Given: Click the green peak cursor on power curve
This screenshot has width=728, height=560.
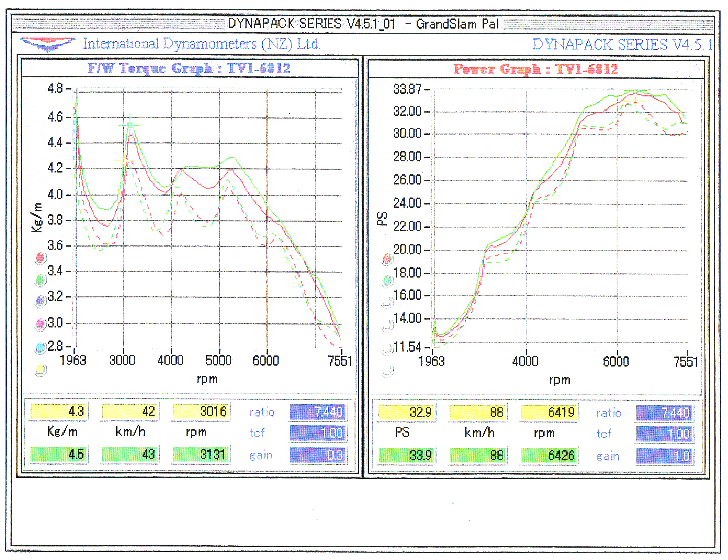Looking at the screenshot, I should coord(635,91).
